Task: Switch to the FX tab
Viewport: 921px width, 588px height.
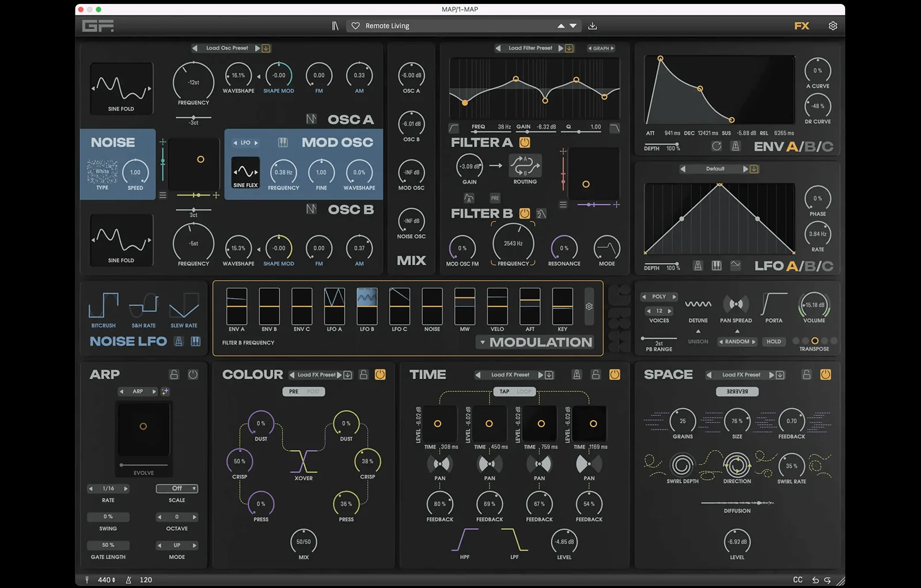Action: click(x=801, y=26)
